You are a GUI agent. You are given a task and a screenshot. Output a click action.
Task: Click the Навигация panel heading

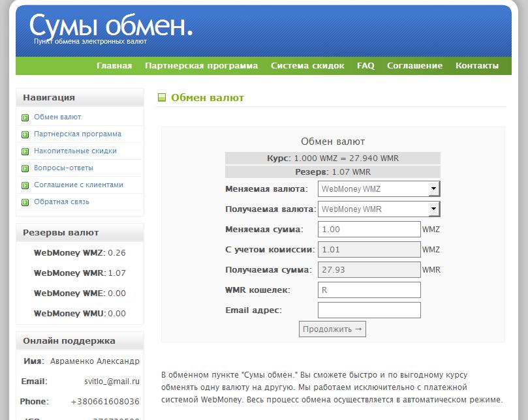point(80,98)
